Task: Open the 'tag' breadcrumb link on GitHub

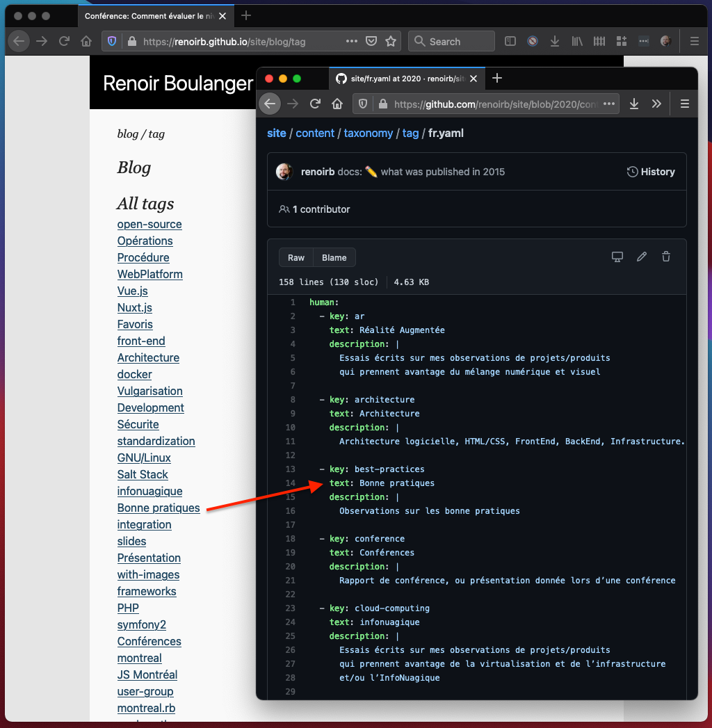Action: [x=410, y=134]
